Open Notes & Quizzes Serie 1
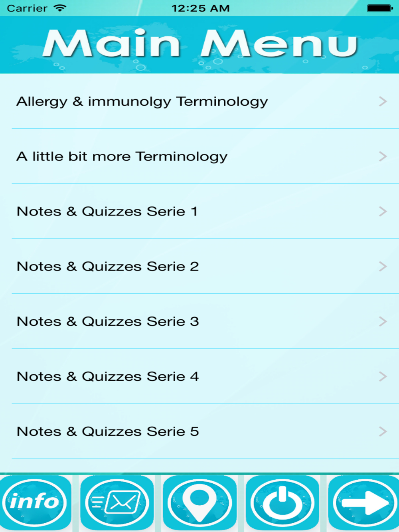399x532 pixels. pos(107,212)
